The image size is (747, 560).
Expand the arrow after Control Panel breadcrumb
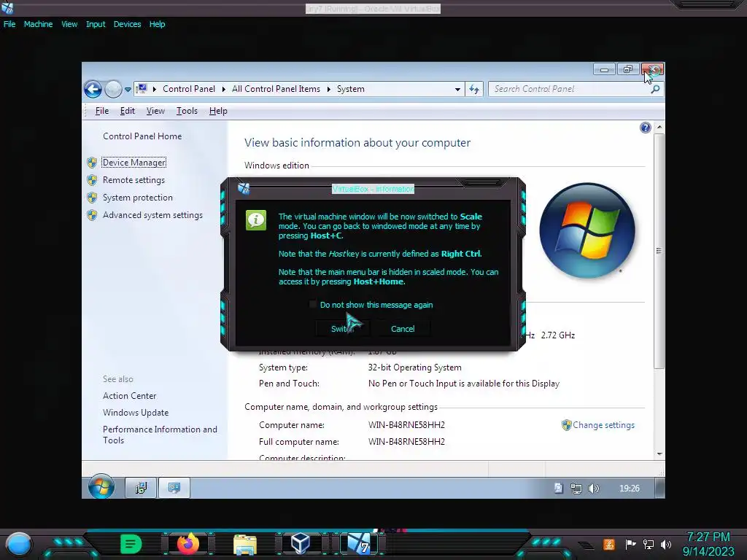point(223,89)
